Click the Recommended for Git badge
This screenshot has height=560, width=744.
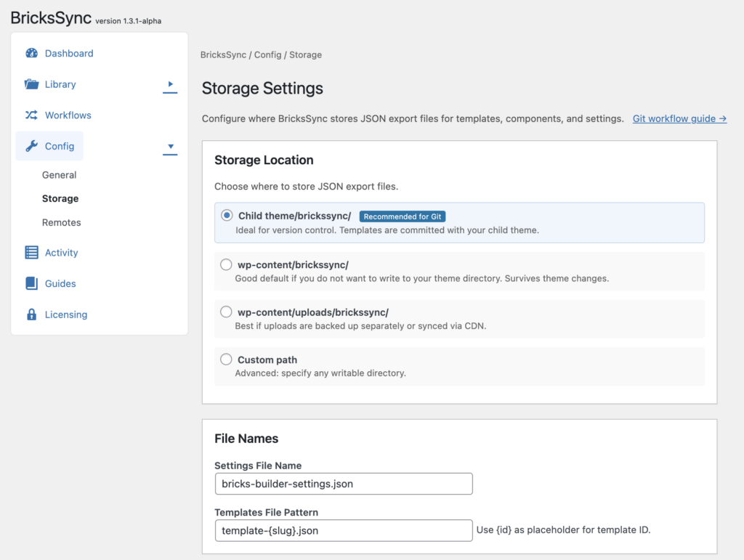tap(403, 216)
